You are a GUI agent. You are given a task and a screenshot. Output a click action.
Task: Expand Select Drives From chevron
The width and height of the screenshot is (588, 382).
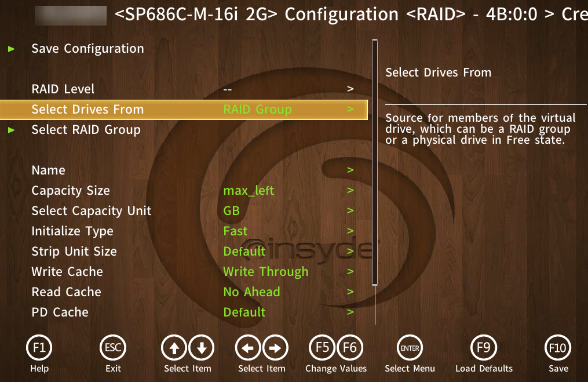[x=350, y=109]
